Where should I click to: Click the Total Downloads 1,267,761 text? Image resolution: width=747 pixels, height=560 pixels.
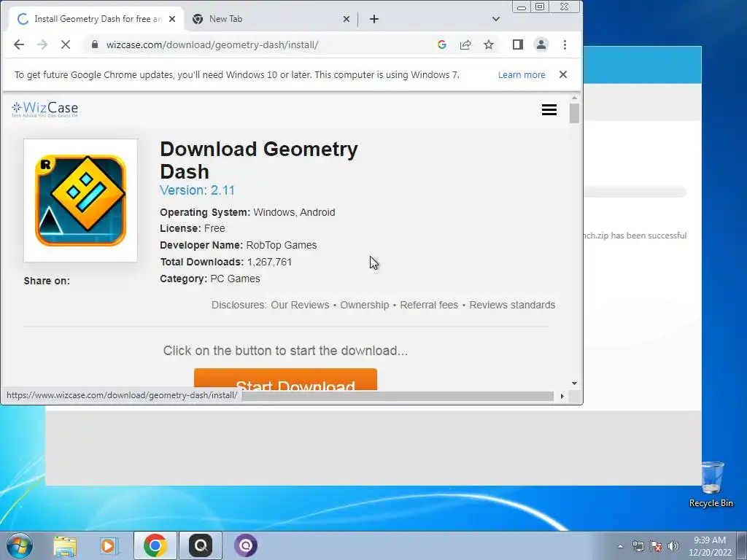coord(226,262)
